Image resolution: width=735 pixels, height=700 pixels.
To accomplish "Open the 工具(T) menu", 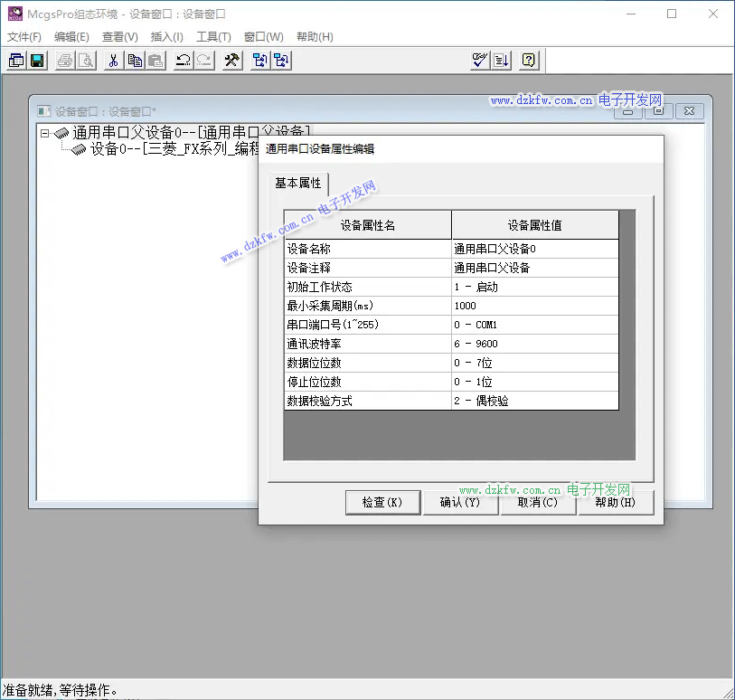I will click(x=213, y=37).
